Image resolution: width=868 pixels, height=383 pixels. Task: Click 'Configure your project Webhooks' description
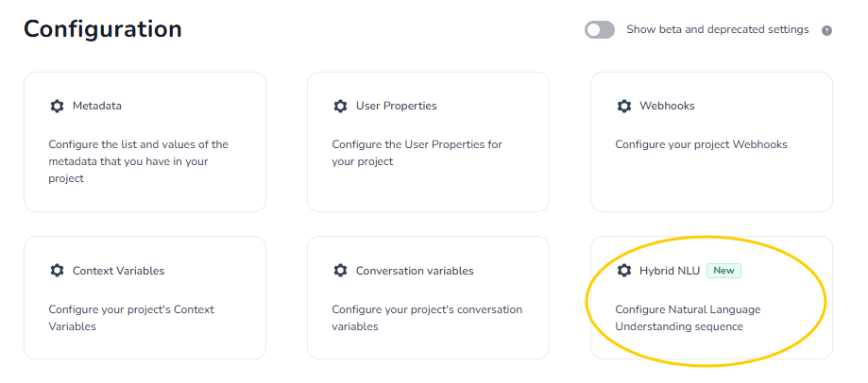[701, 144]
